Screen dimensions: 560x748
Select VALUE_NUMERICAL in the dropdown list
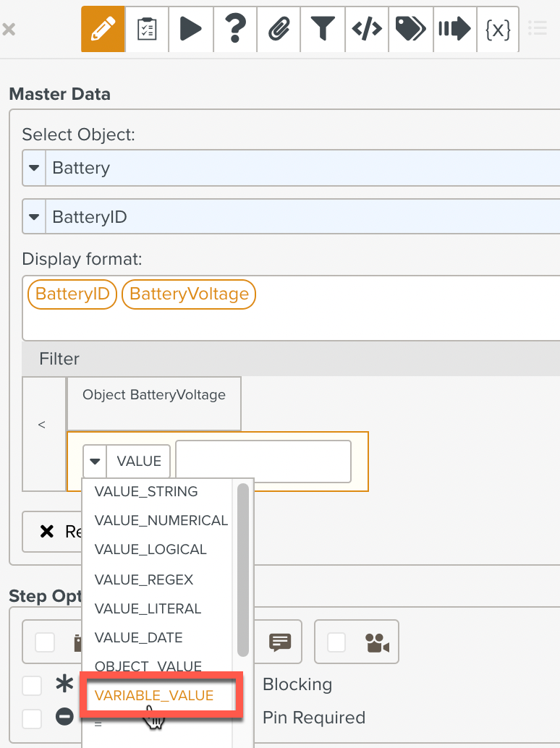[x=161, y=520]
